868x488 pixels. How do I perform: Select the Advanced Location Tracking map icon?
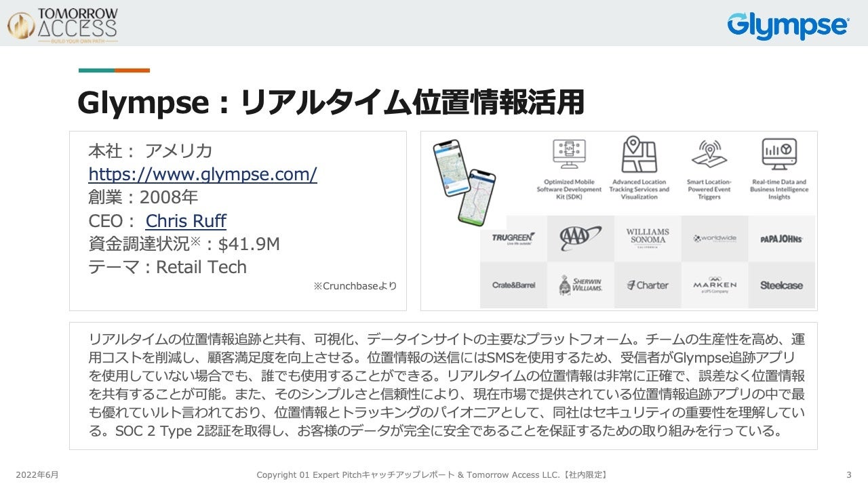click(639, 154)
